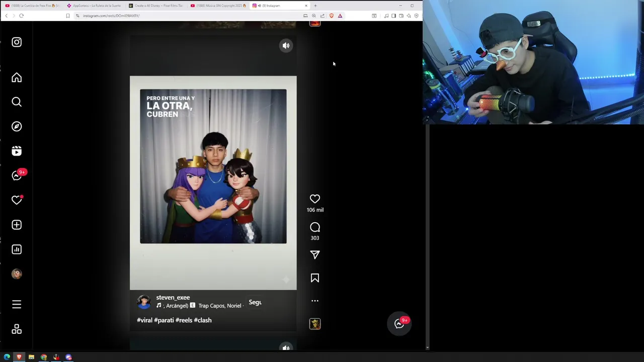
Task: Close the Instagram browser tab
Action: 306,6
